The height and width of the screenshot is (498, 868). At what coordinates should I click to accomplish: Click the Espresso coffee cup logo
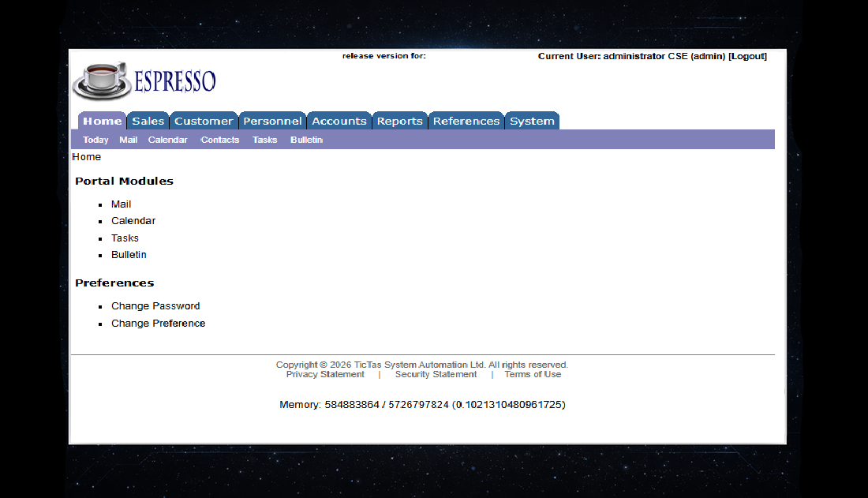coord(101,79)
